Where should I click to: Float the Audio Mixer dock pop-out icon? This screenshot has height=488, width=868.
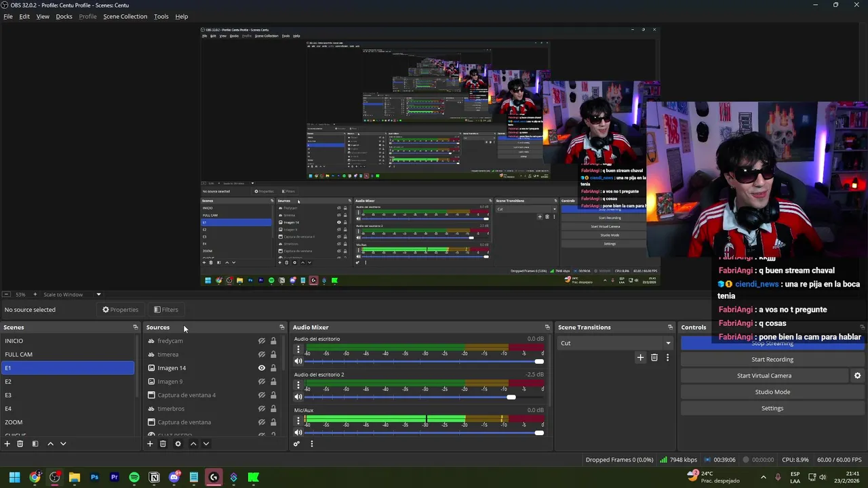[547, 327]
